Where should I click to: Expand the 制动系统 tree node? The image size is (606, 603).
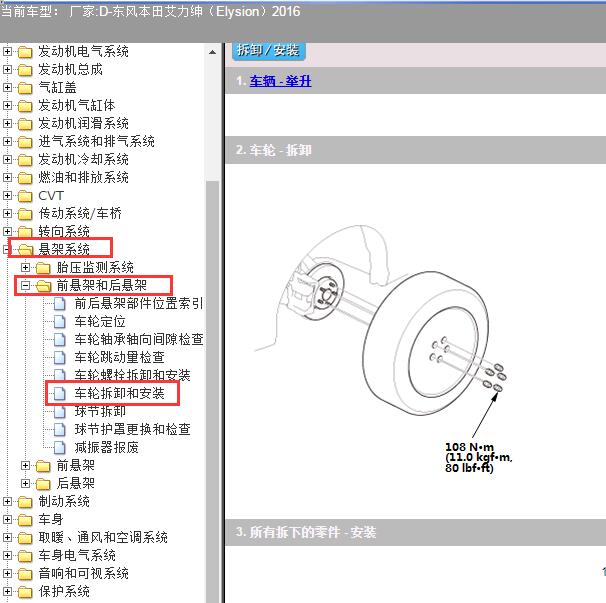click(7, 502)
